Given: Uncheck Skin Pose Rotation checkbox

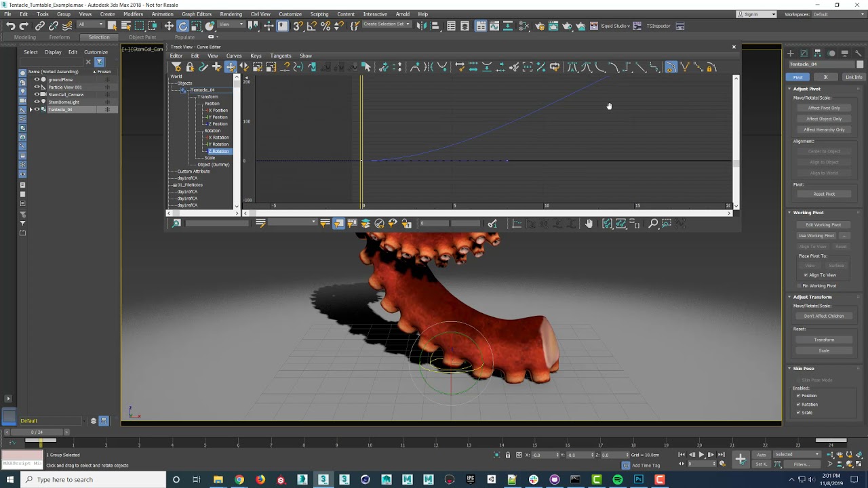Looking at the screenshot, I should click(798, 404).
